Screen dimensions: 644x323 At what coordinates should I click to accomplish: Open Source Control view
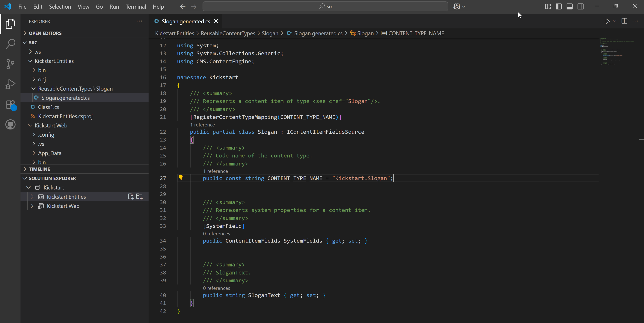(10, 64)
